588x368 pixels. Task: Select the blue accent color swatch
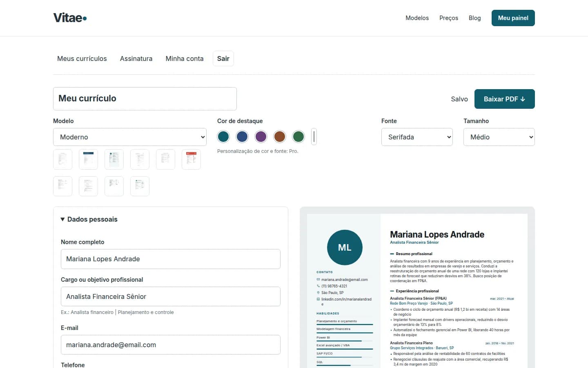[x=242, y=137]
